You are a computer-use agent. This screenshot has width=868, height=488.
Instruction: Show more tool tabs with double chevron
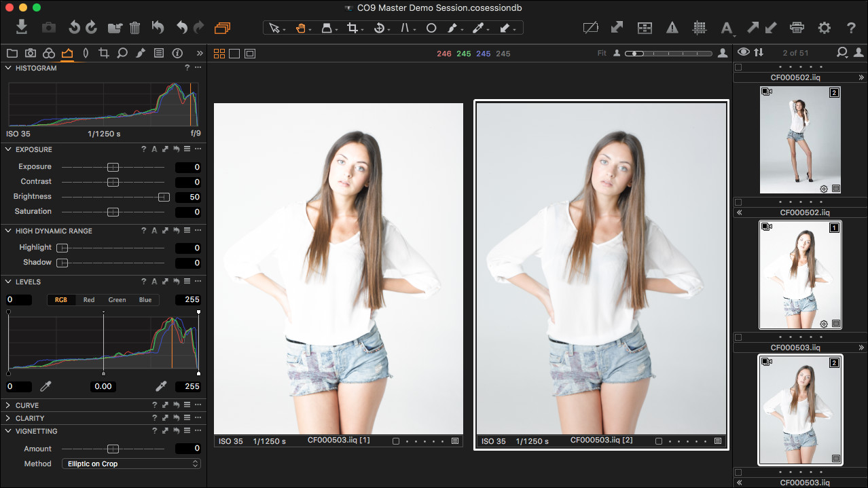(x=200, y=53)
